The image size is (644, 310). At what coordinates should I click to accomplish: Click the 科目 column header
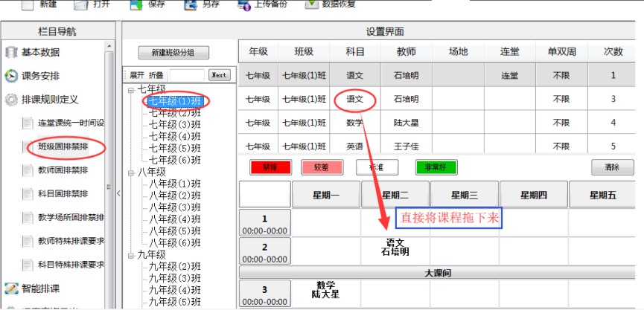(x=355, y=52)
